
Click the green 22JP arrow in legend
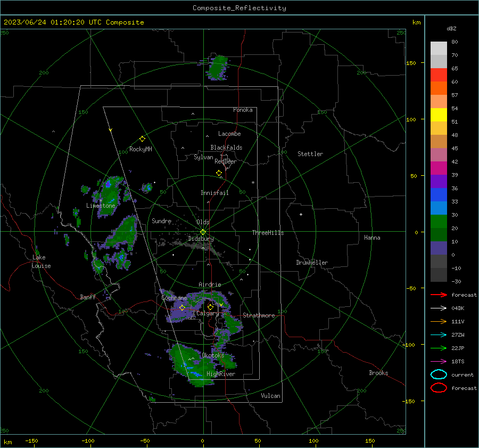[439, 348]
